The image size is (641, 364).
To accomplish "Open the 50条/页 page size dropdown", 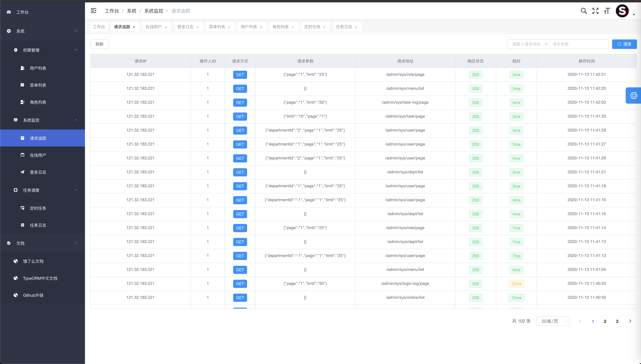I will click(x=553, y=321).
